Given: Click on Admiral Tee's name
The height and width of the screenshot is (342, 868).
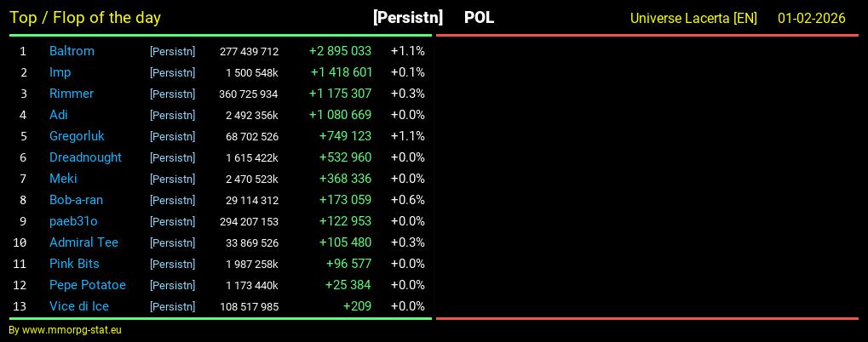Looking at the screenshot, I should coord(83,242).
